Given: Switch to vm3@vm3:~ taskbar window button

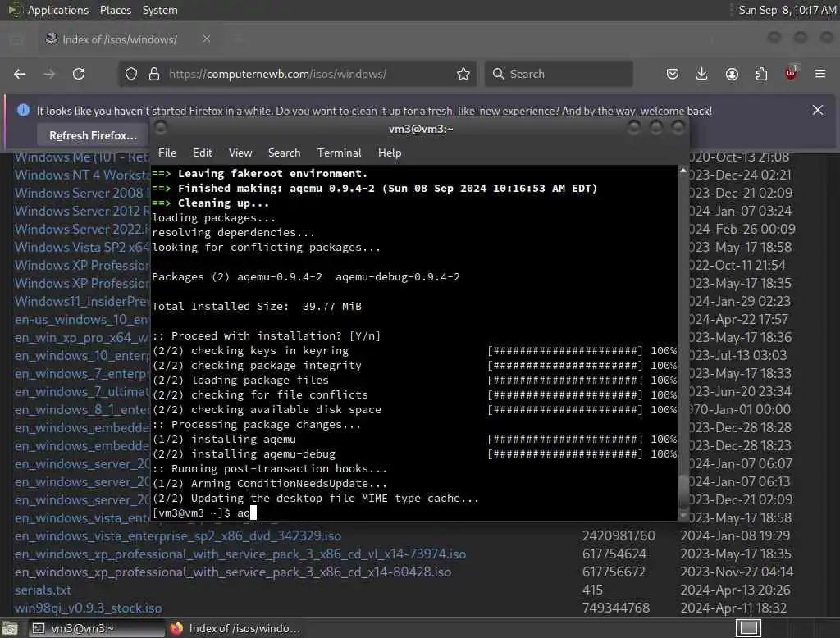Looking at the screenshot, I should pyautogui.click(x=97, y=628).
